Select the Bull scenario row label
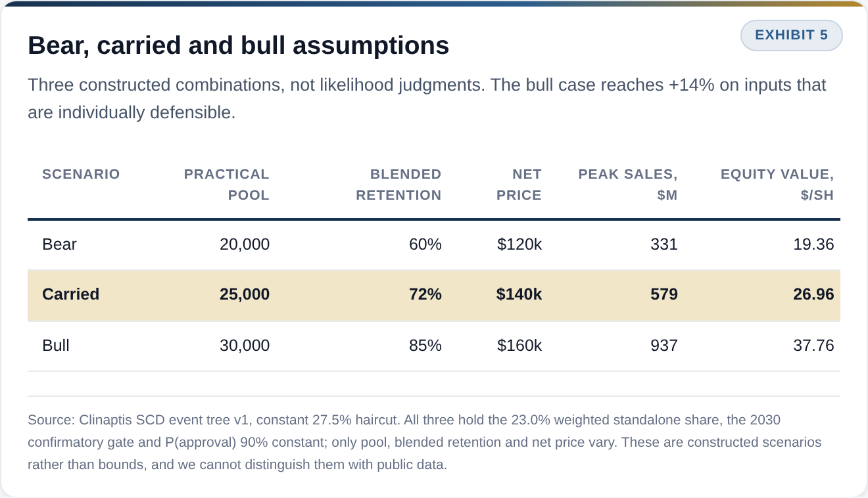This screenshot has width=868, height=498. tap(56, 345)
